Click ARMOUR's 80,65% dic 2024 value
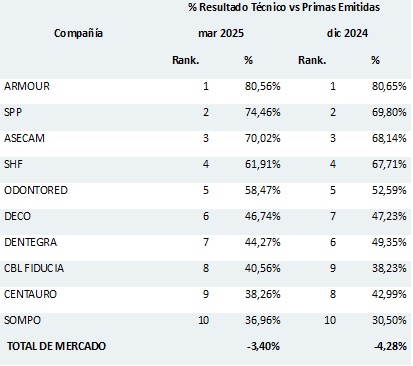Viewport: 413px width, 366px height. click(x=389, y=86)
